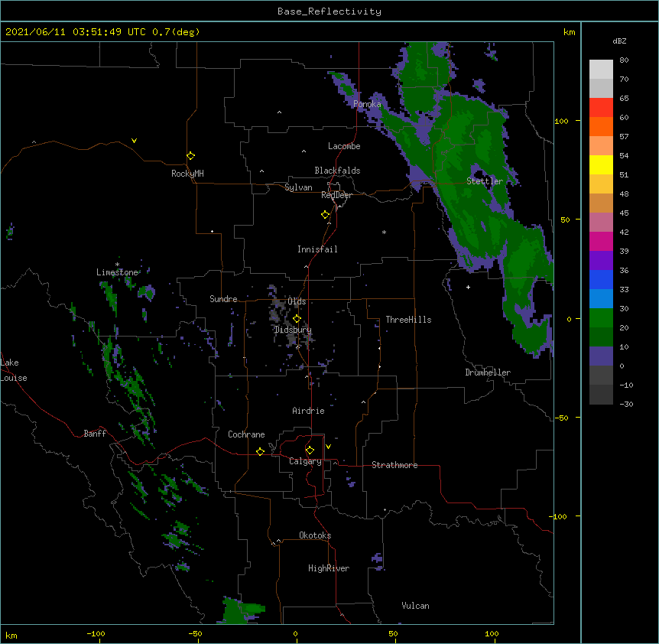Click the Limestone label
This screenshot has height=644, width=659.
(117, 272)
